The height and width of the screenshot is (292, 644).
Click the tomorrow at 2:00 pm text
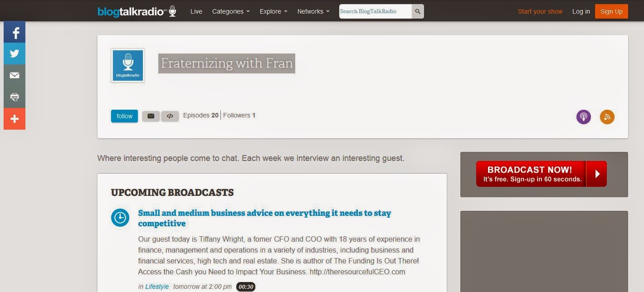tap(202, 287)
